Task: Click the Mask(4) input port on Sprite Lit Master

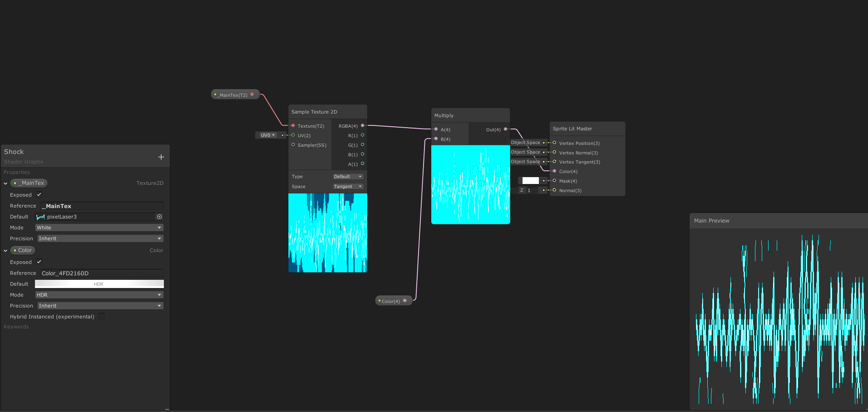Action: (x=554, y=181)
